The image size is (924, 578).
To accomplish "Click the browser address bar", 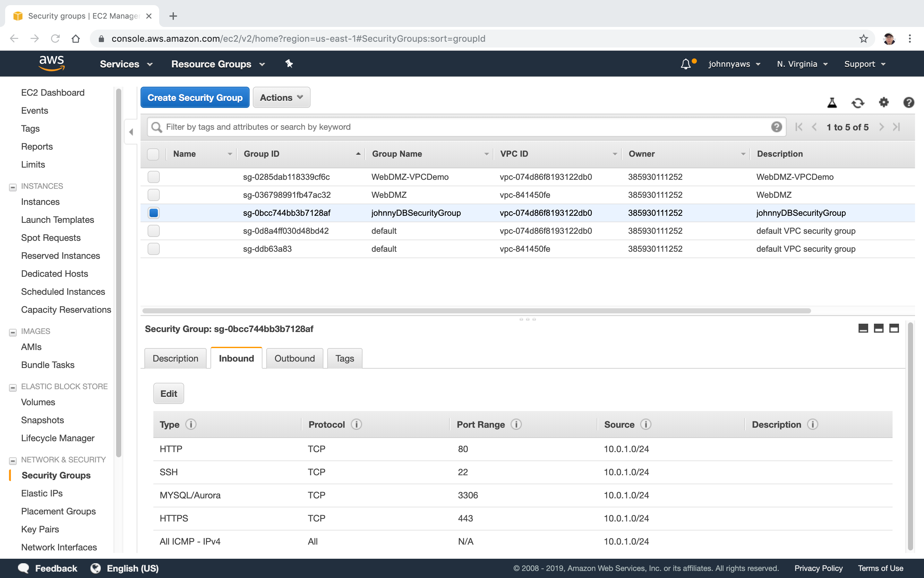I will (x=482, y=39).
